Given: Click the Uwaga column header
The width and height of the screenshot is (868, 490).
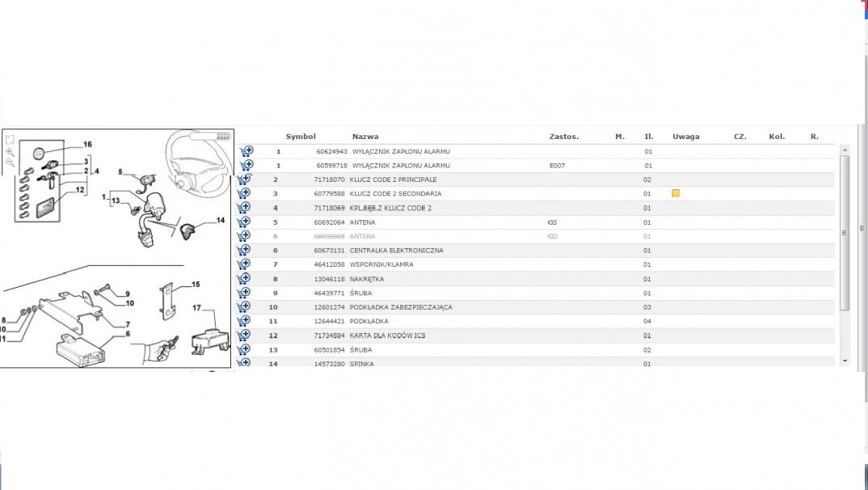Looking at the screenshot, I should click(x=686, y=136).
